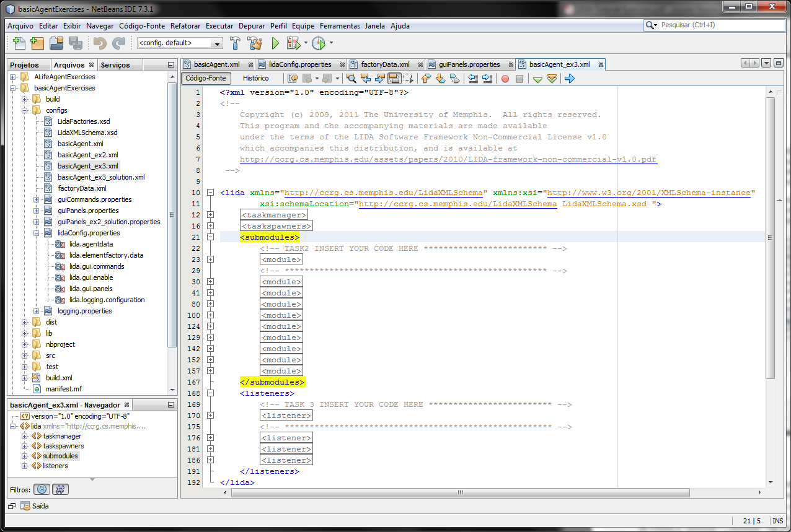Expand the nbproject folder in file tree
This screenshot has width=791, height=532.
click(25, 344)
